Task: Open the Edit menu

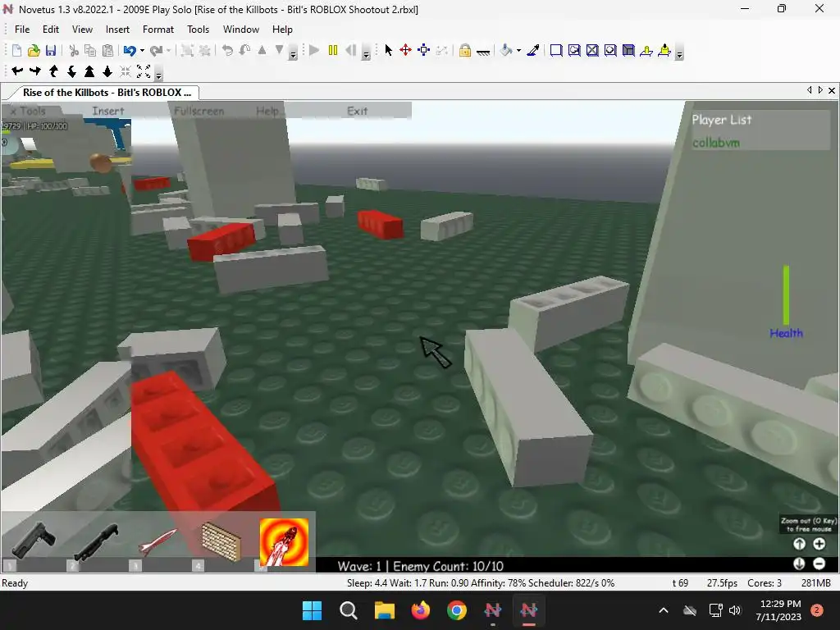Action: pos(51,30)
